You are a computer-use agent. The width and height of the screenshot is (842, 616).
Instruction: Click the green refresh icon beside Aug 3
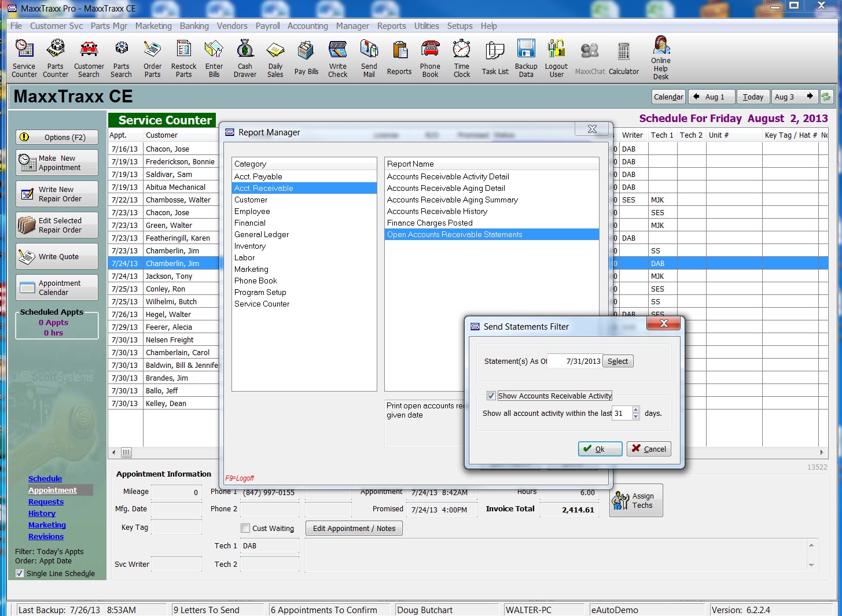[826, 97]
